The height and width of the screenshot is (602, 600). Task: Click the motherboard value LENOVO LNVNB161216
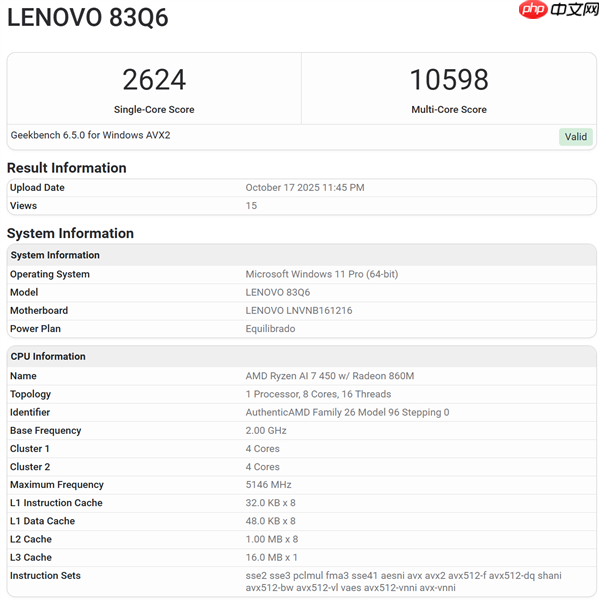coord(299,311)
